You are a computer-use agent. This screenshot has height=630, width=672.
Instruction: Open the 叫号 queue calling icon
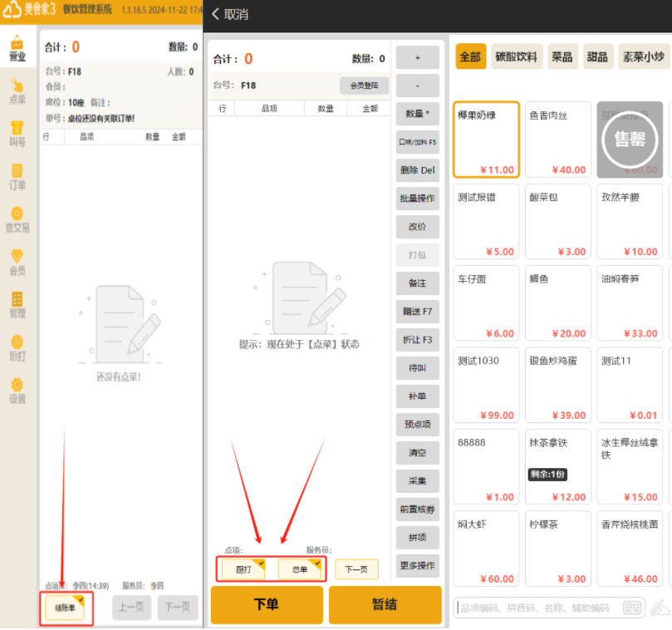pyautogui.click(x=17, y=134)
